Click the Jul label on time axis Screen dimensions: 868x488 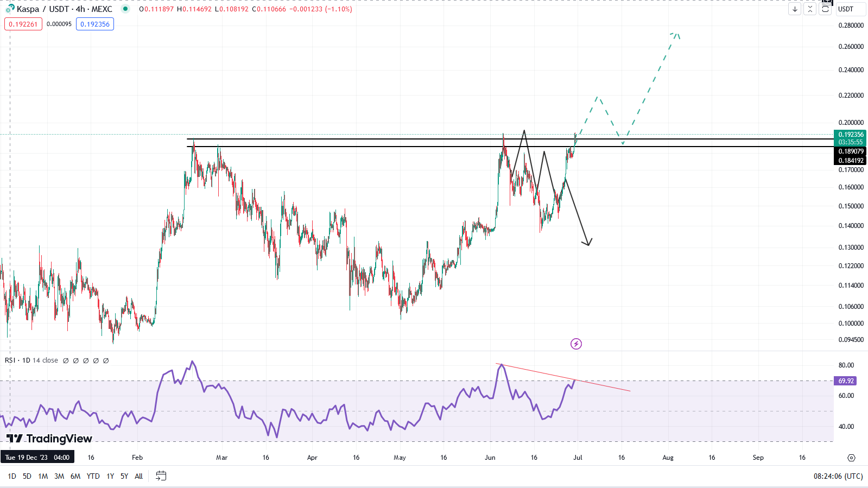click(578, 458)
